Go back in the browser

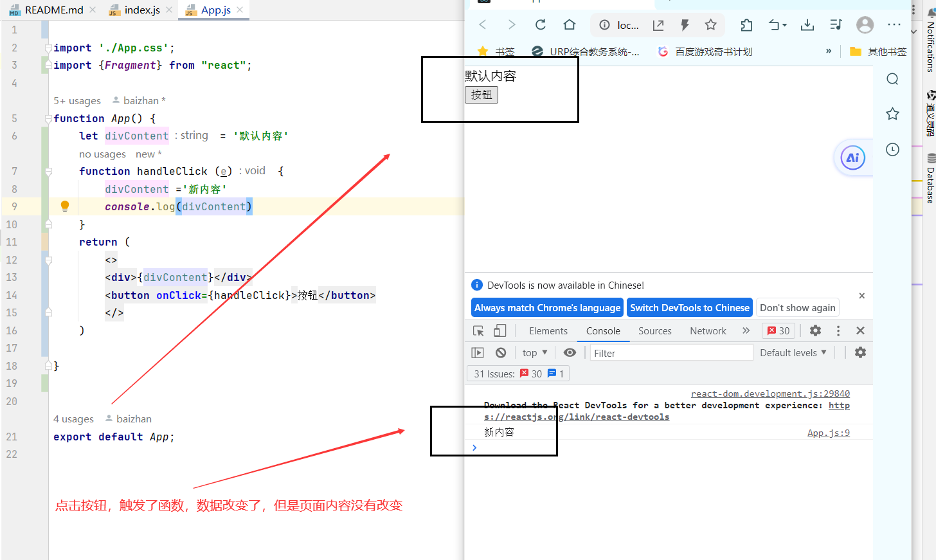click(x=483, y=24)
